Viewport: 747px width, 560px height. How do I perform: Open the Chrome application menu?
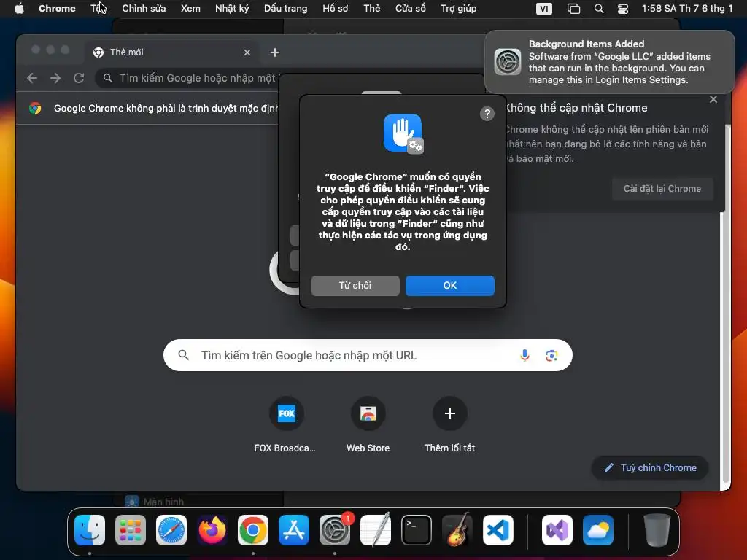pyautogui.click(x=57, y=8)
